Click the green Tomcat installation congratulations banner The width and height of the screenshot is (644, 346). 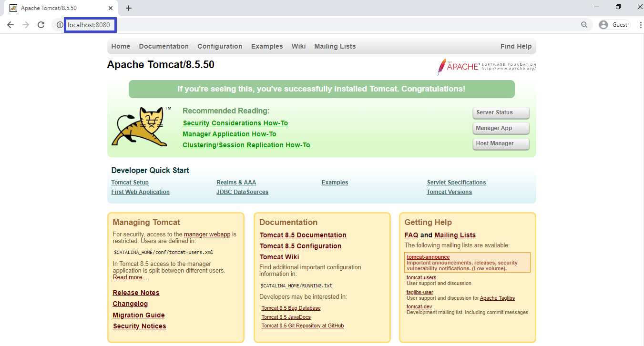tap(321, 89)
